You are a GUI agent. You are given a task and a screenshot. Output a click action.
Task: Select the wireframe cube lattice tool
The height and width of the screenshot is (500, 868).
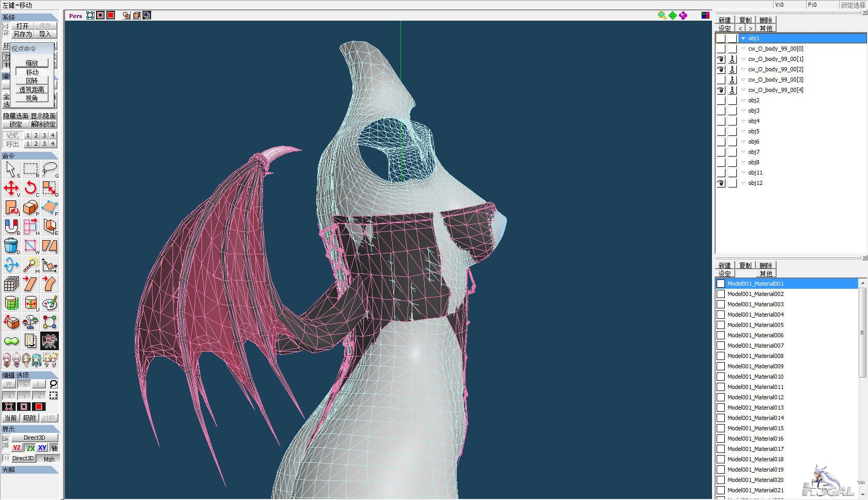11,284
